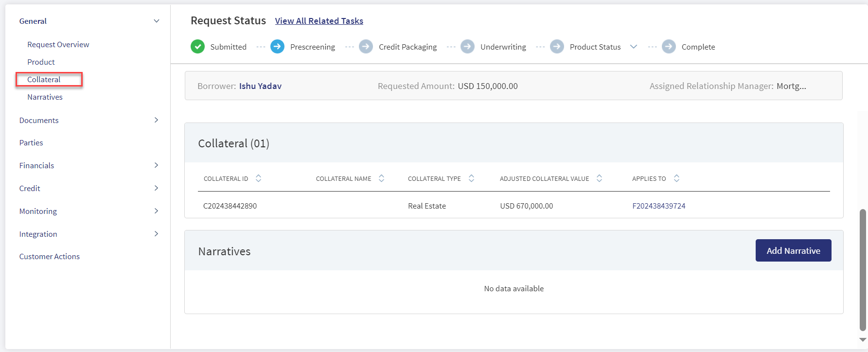The image size is (868, 352).
Task: Click the Credit Packaging stage arrow icon
Action: coord(366,47)
